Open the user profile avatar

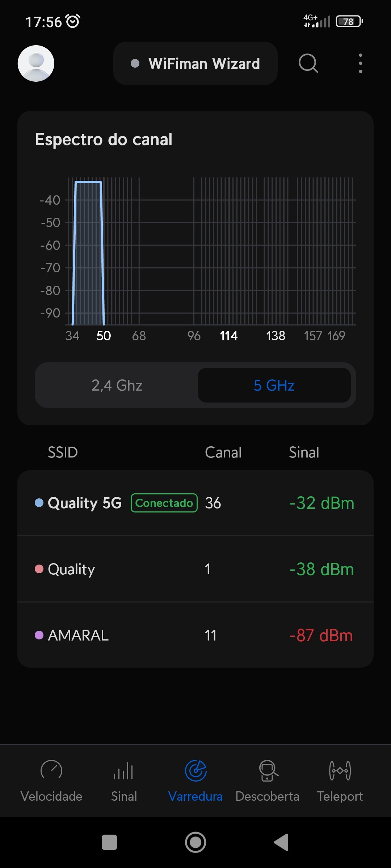point(36,63)
